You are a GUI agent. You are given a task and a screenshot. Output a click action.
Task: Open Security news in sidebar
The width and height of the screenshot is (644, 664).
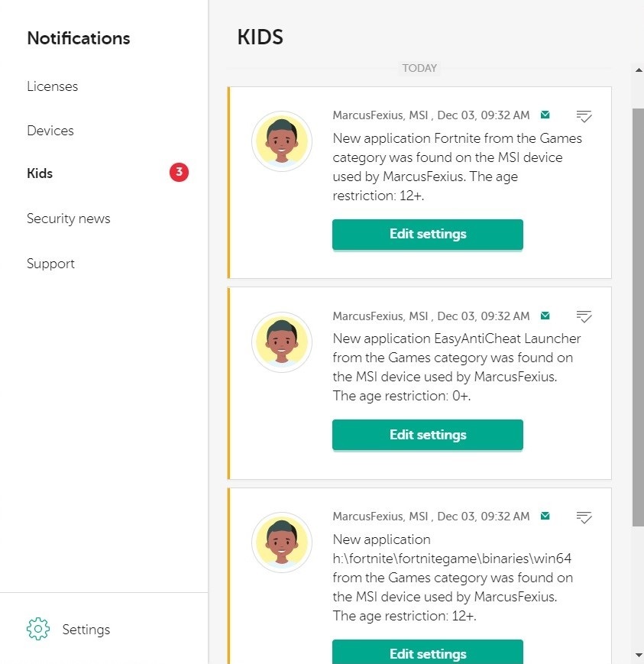pos(68,219)
